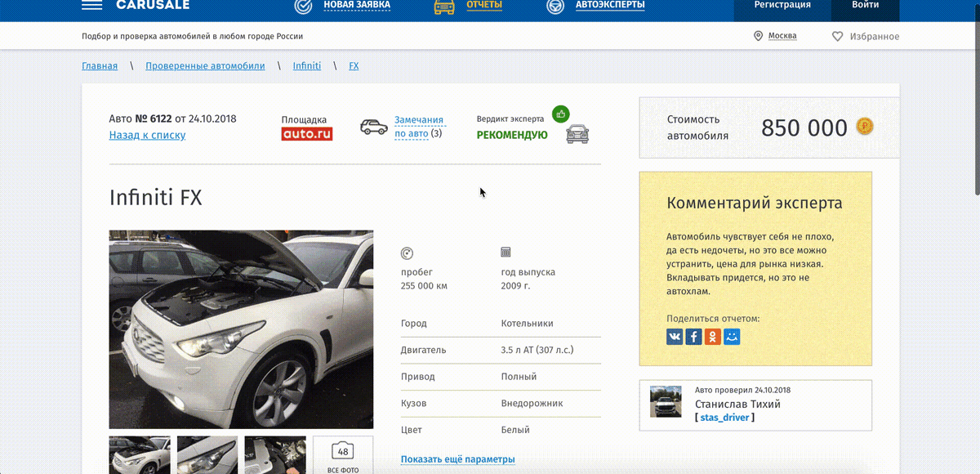Click the yellow car icon beside Отчеты

pyautogui.click(x=444, y=7)
